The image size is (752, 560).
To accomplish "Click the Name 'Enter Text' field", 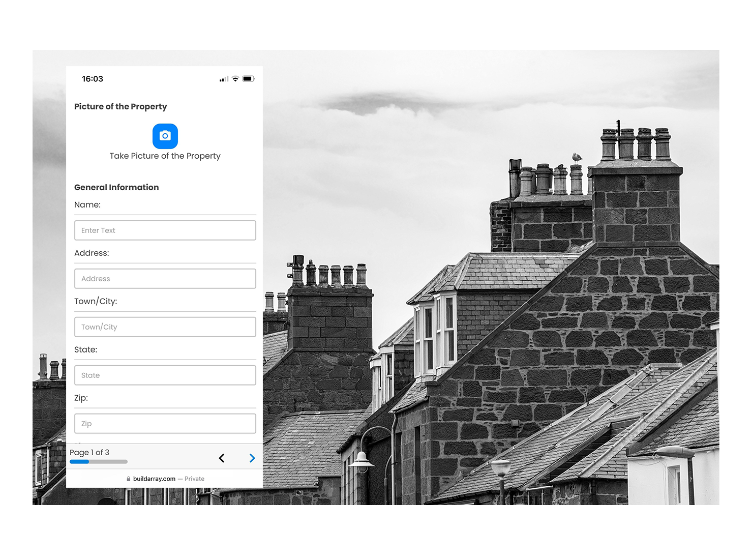I will (165, 230).
